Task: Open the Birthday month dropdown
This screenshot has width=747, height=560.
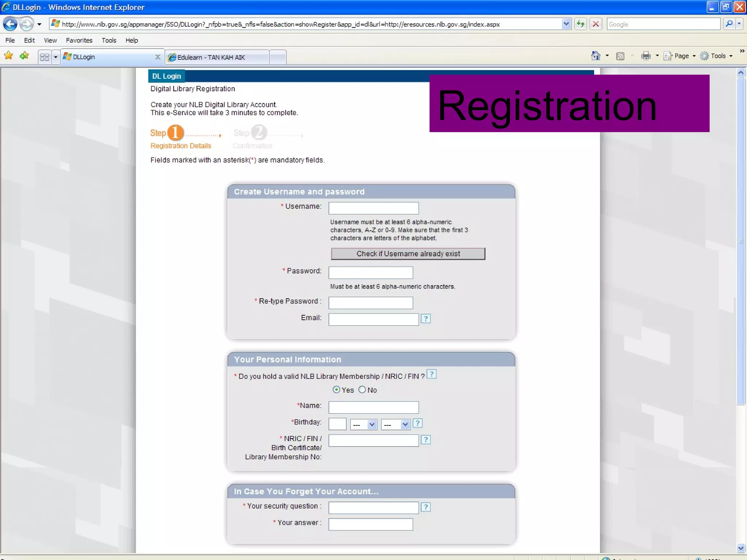Action: pyautogui.click(x=363, y=424)
